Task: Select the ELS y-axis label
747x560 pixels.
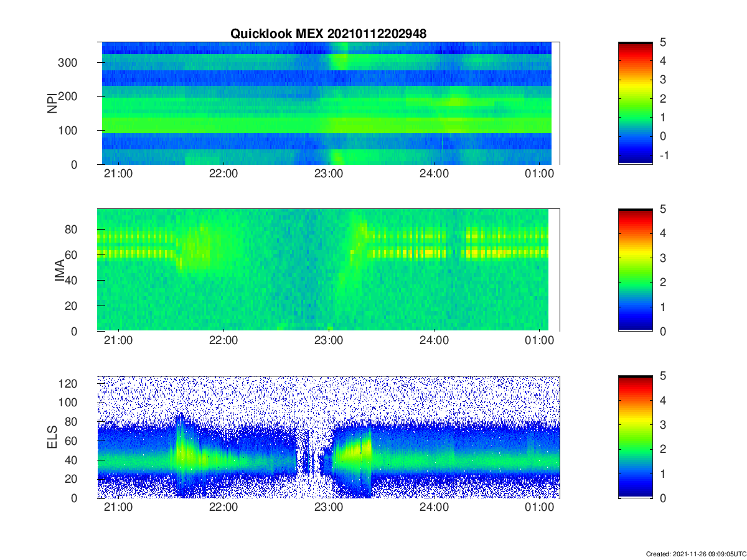Action: tap(52, 437)
